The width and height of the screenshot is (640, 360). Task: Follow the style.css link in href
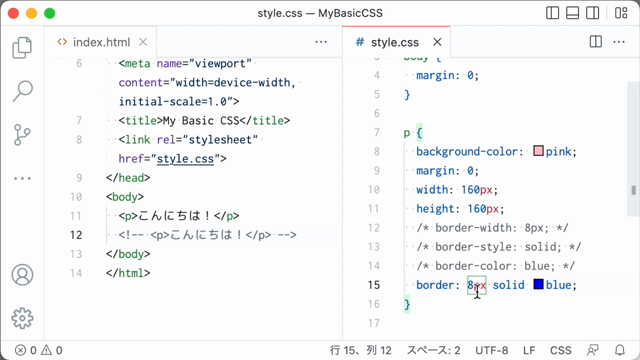click(185, 159)
